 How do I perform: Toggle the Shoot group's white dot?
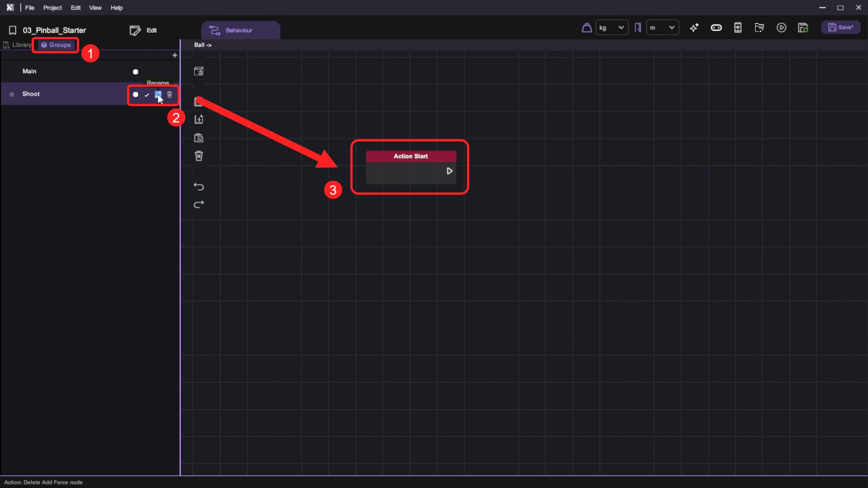coord(135,94)
